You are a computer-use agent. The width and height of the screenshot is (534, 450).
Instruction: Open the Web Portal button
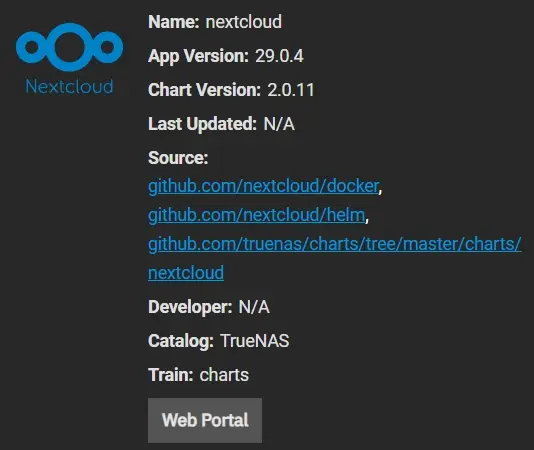205,420
